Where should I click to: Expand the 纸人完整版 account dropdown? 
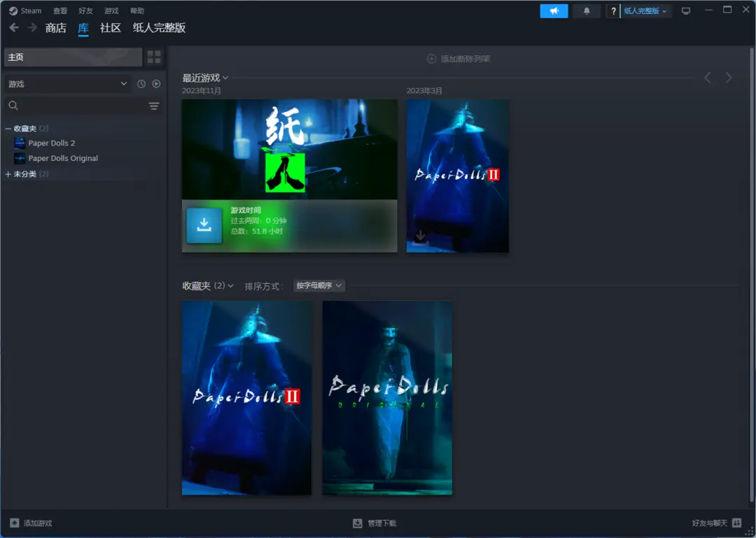(645, 10)
